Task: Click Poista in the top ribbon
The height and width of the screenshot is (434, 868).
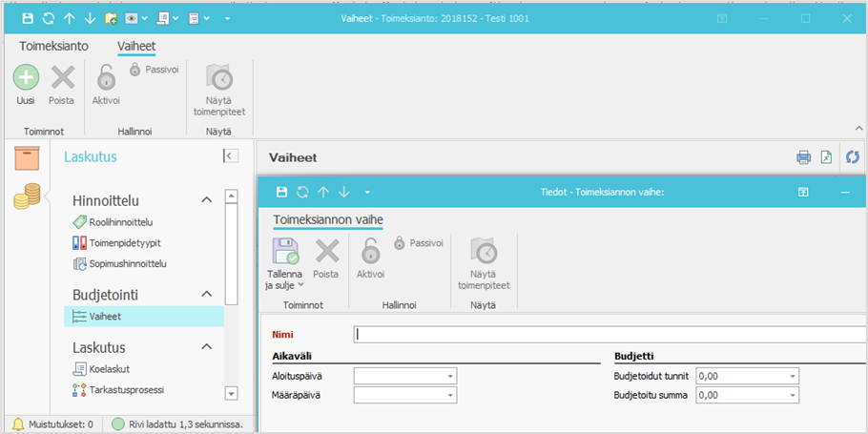Action: tap(61, 78)
